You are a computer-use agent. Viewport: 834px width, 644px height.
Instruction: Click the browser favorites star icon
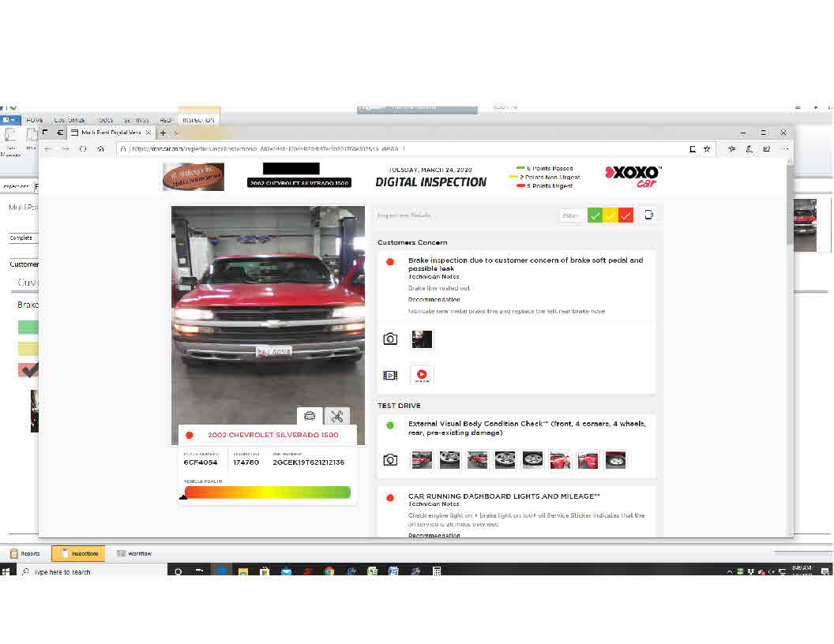[x=707, y=148]
